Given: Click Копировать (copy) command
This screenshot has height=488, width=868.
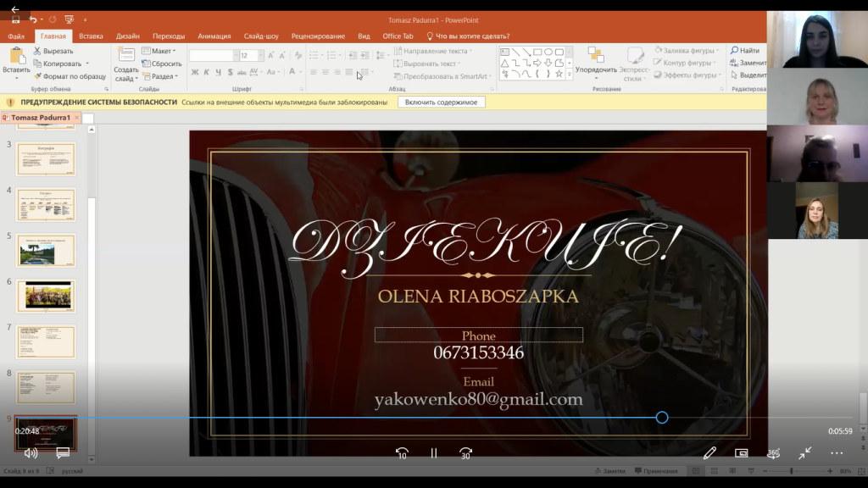Looking at the screenshot, I should [58, 64].
